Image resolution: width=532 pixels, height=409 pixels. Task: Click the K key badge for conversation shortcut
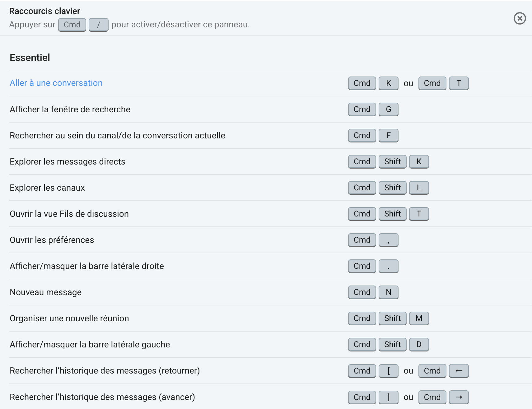click(x=388, y=83)
